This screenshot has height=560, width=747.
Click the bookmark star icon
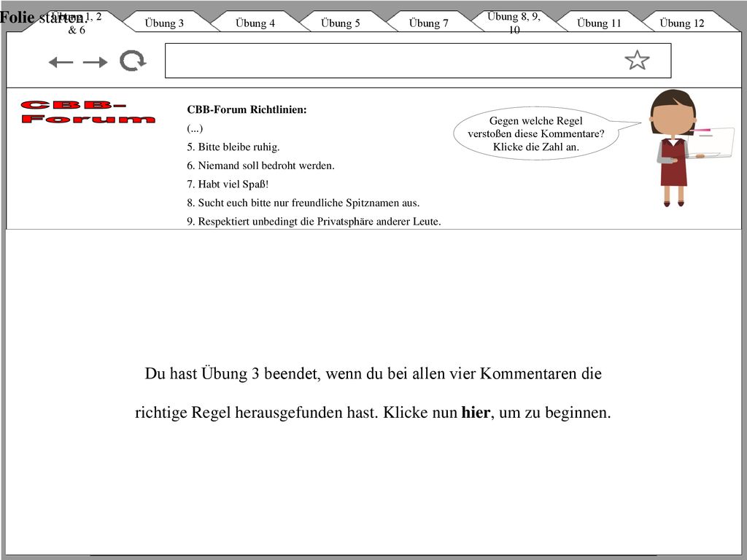637,61
